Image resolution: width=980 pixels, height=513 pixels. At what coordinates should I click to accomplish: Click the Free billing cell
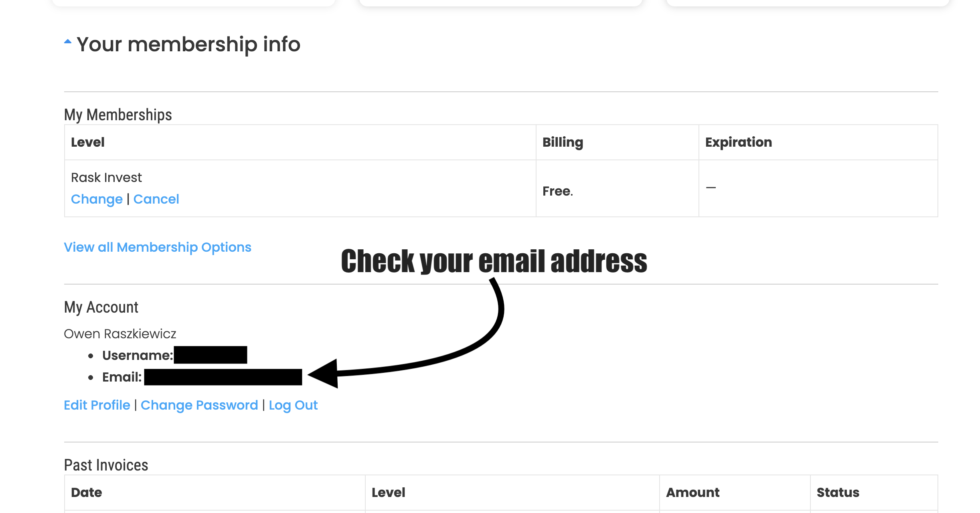tap(558, 191)
